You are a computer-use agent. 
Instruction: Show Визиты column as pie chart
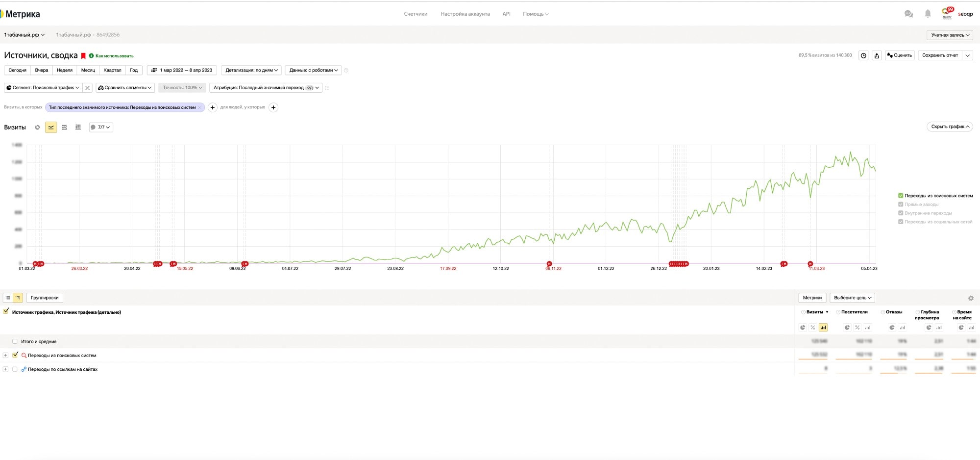coord(803,328)
